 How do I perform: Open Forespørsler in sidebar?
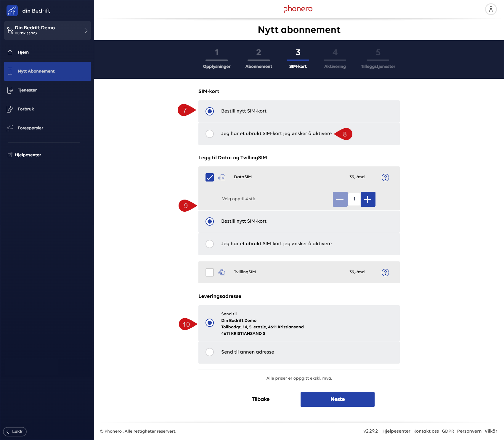point(47,128)
